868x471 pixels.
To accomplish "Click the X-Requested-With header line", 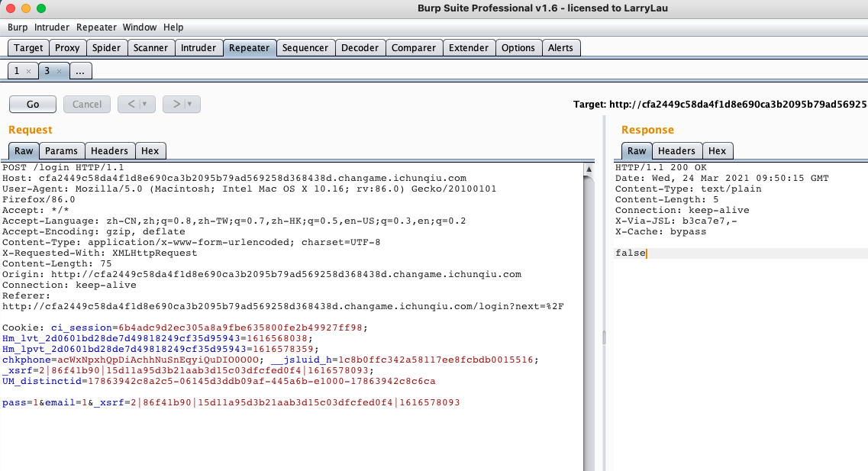I will [100, 253].
